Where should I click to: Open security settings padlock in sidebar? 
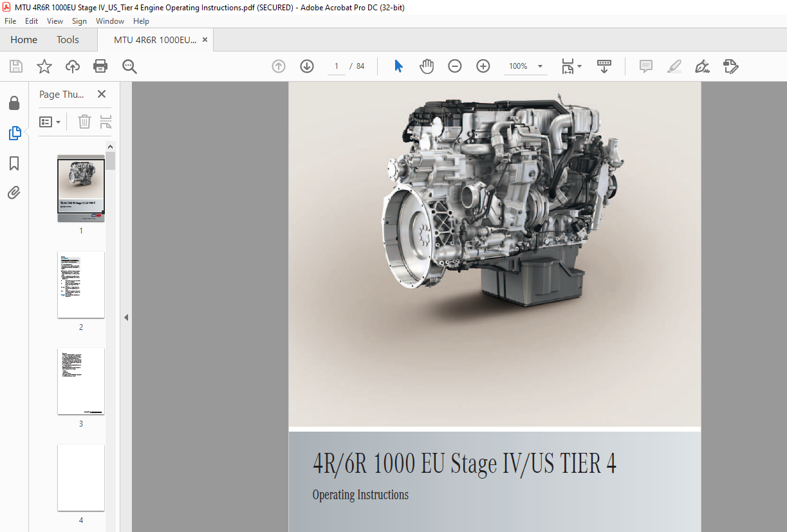[x=14, y=103]
